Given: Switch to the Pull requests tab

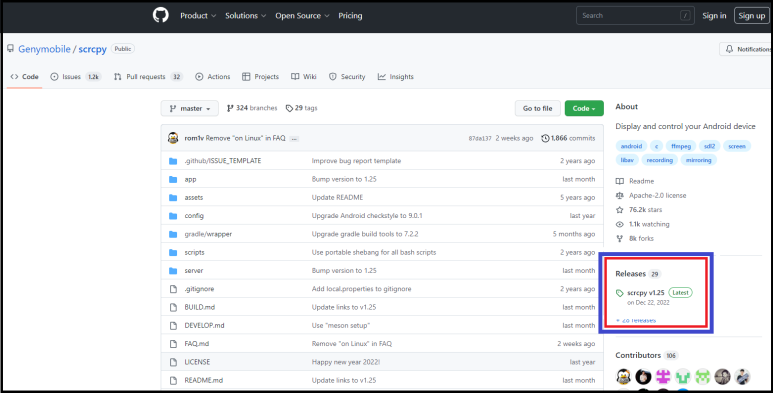Looking at the screenshot, I should (148, 76).
